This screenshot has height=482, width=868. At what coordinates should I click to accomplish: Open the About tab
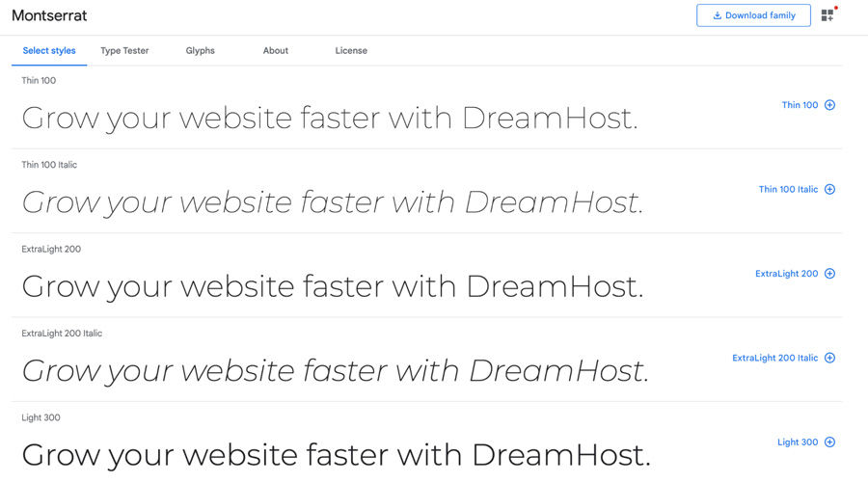pos(276,50)
